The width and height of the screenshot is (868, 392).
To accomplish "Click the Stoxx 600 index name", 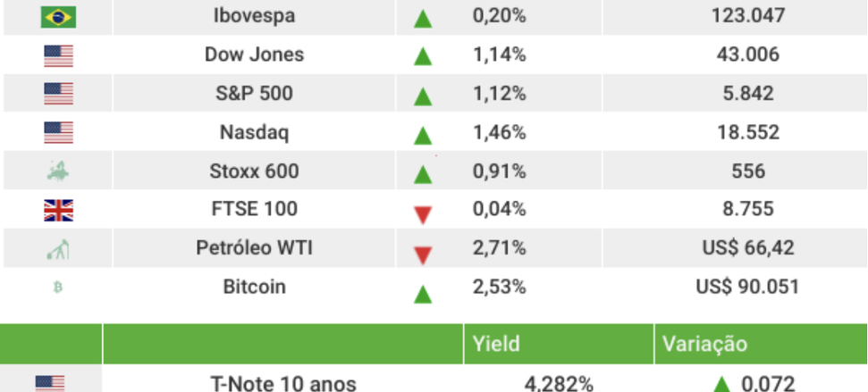I will tap(254, 171).
